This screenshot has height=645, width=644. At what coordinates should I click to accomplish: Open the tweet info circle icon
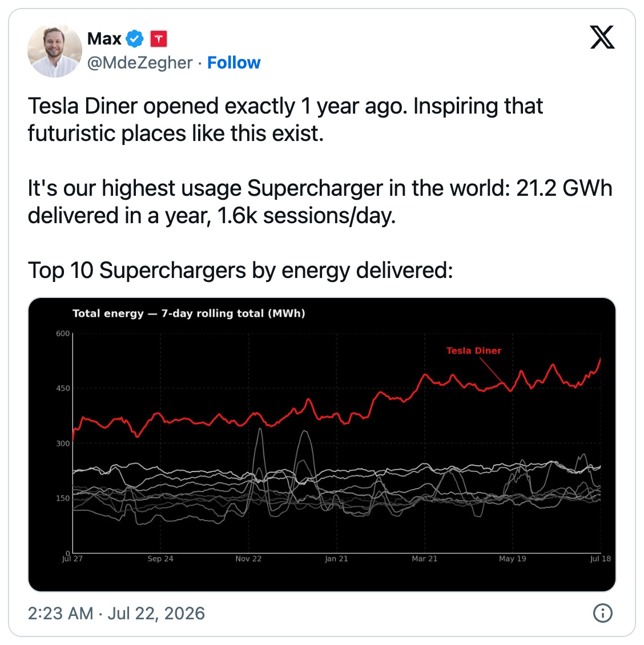click(602, 613)
